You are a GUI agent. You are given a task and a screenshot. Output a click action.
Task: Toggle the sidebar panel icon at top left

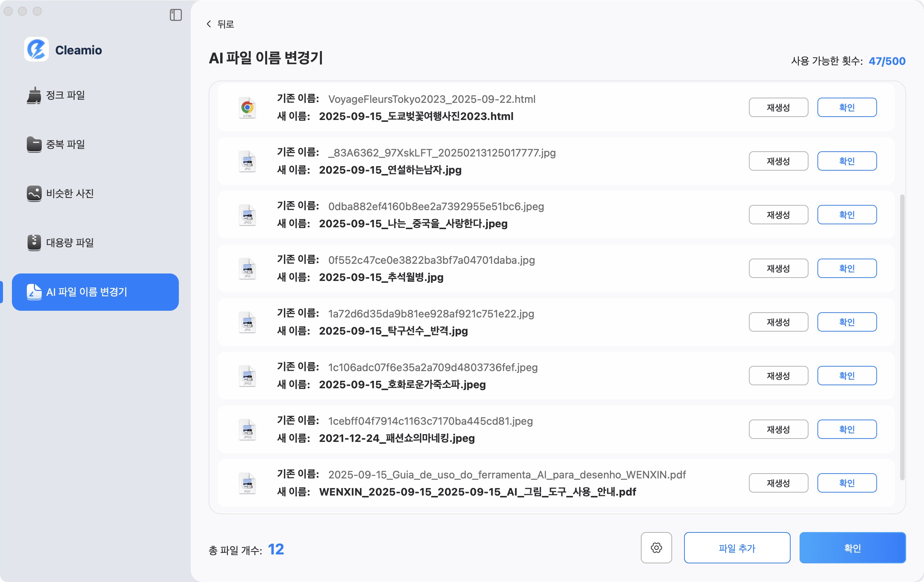(x=177, y=15)
